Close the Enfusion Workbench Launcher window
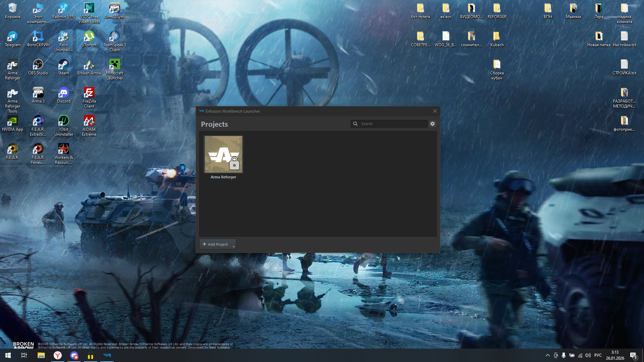644x362 pixels. pyautogui.click(x=435, y=111)
